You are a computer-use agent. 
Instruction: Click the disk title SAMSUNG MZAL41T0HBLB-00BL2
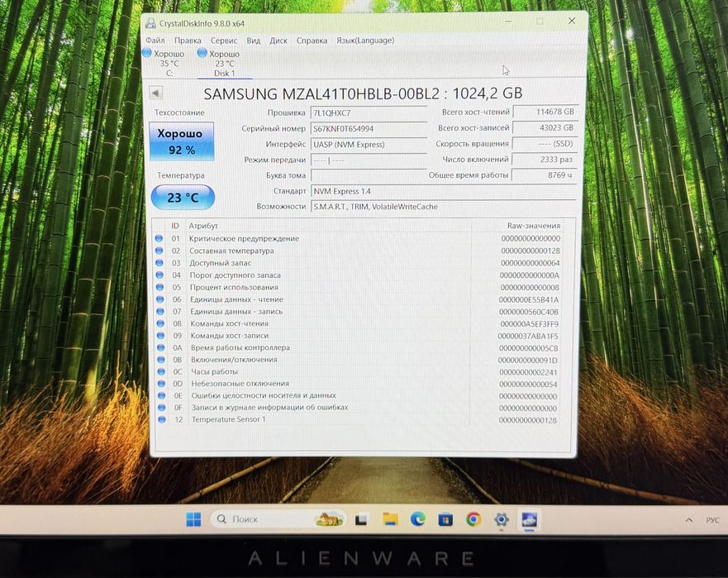[x=321, y=94]
